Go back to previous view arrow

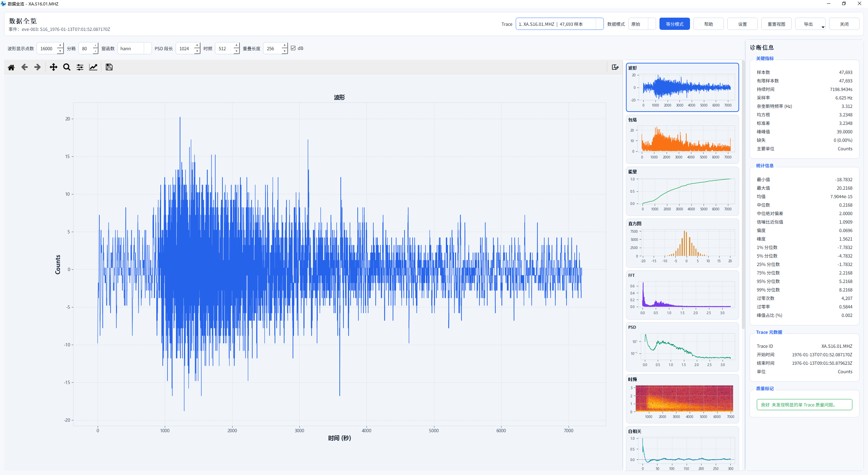[x=24, y=67]
